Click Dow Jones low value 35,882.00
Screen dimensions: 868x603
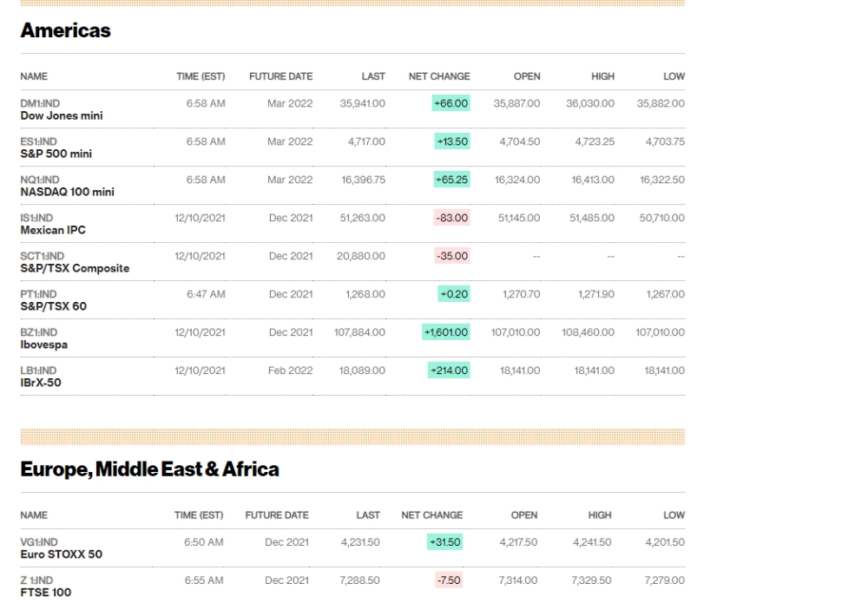661,103
